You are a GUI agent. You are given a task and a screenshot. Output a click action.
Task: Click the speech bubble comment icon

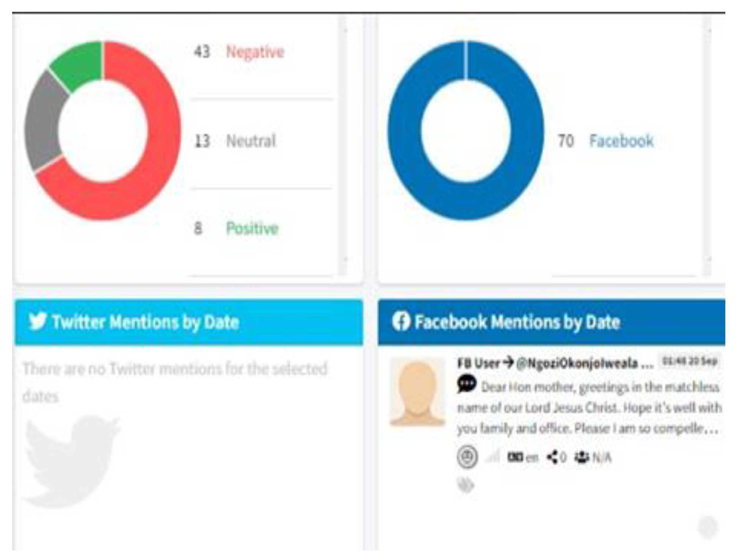[466, 384]
